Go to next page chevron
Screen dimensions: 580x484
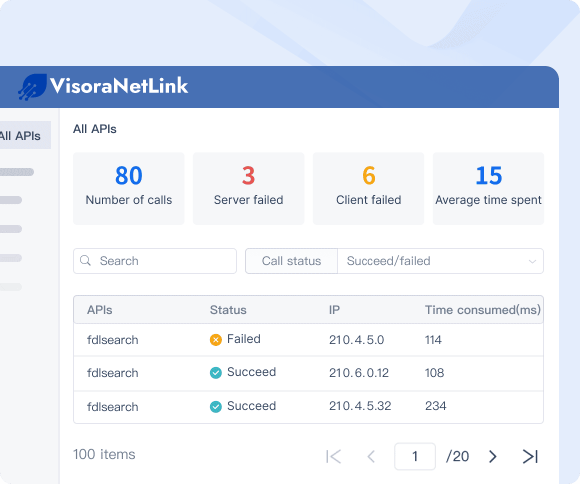pos(492,456)
